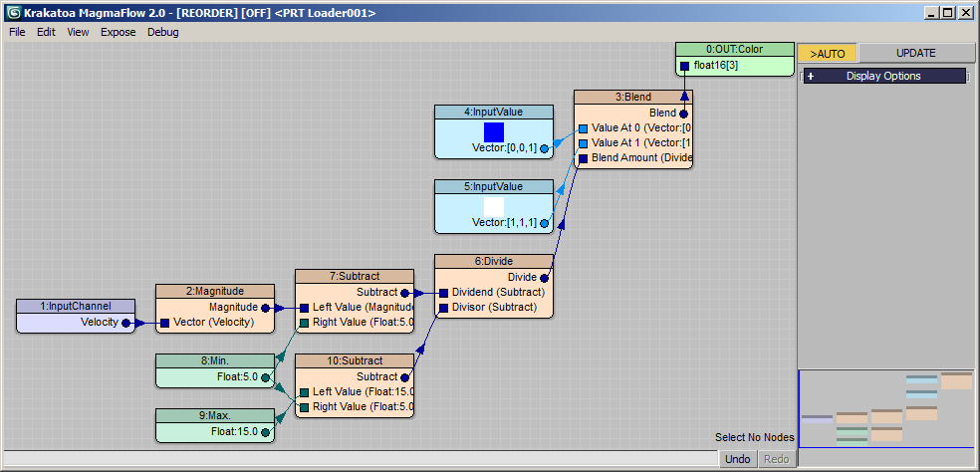
Task: Select the 2:Magnitude node title
Action: 215,292
